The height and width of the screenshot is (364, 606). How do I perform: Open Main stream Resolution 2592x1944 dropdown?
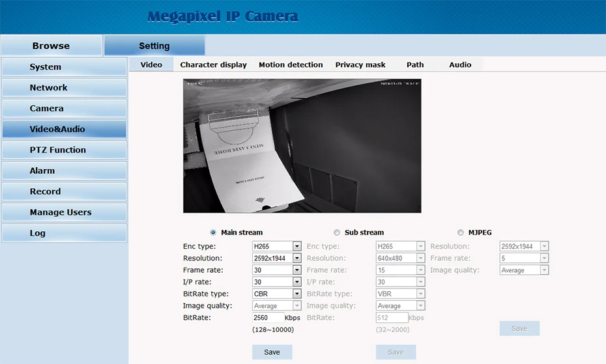coord(277,258)
